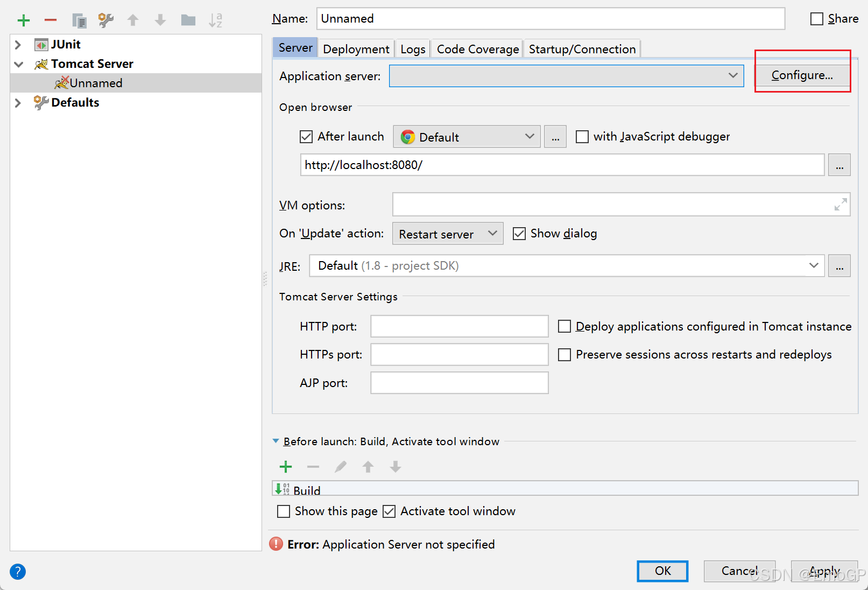Click HTTPs port input field

(x=460, y=355)
